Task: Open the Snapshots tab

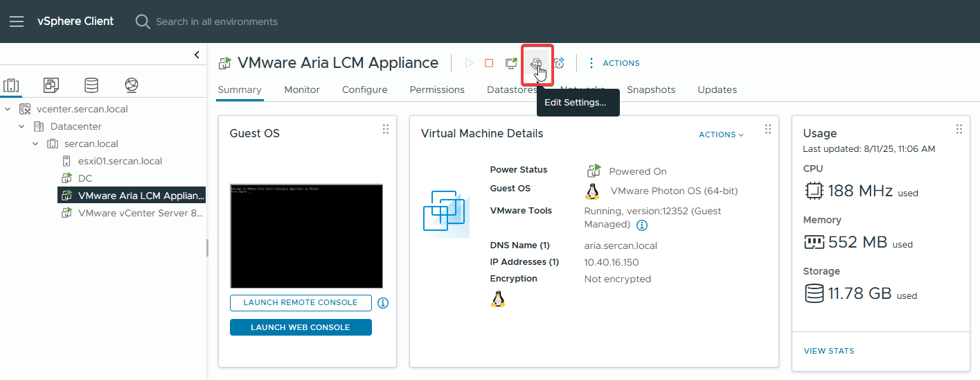Action: click(651, 89)
